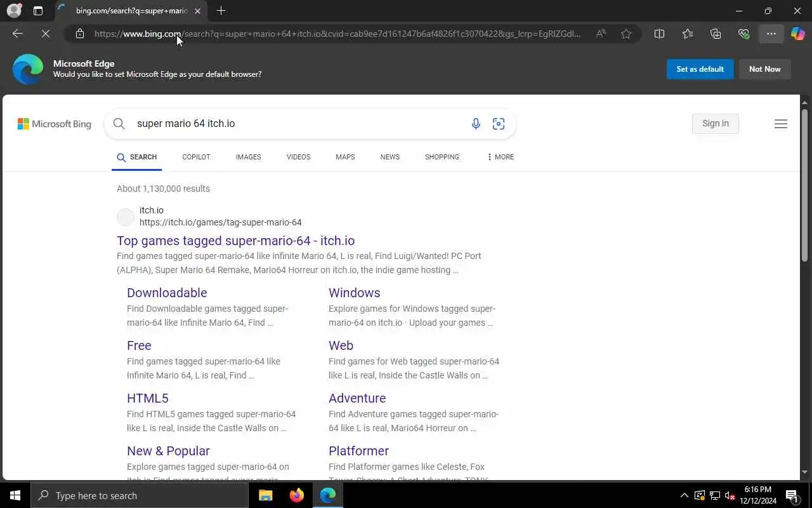Open the Free sublink
Viewport: 812px width, 508px height.
pos(139,345)
